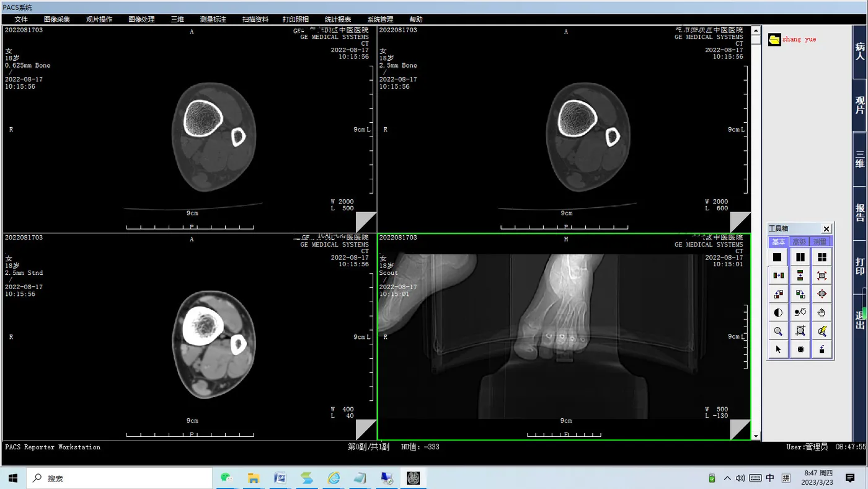Image resolution: width=868 pixels, height=489 pixels.
Task: Open the shang yue patient folder
Action: (x=792, y=40)
